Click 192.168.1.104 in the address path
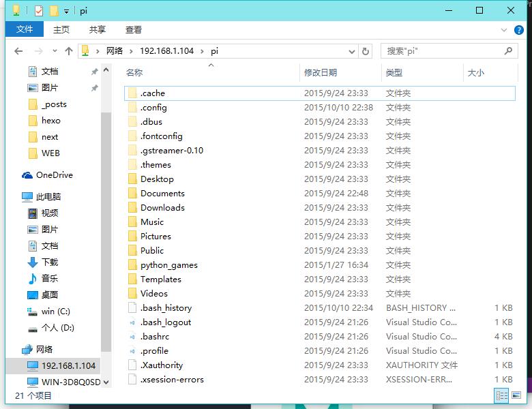 point(166,51)
